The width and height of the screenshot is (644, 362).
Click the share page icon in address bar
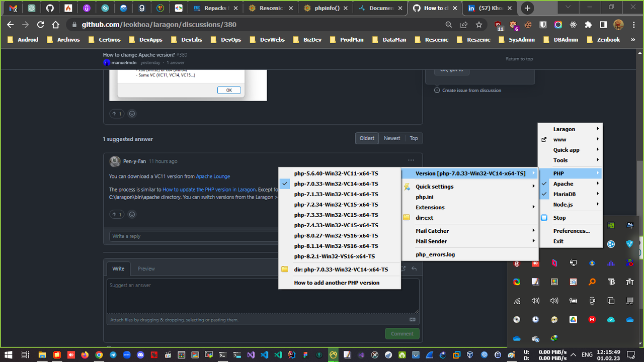[x=464, y=25]
